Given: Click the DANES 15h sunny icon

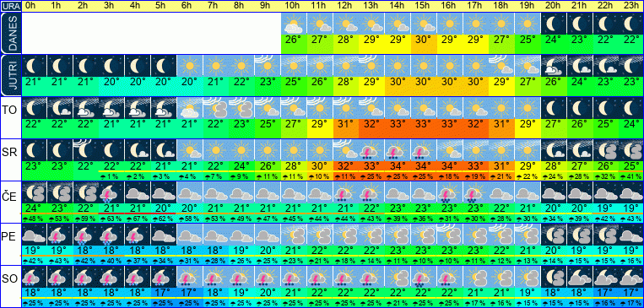Looking at the screenshot, I should [425, 24].
